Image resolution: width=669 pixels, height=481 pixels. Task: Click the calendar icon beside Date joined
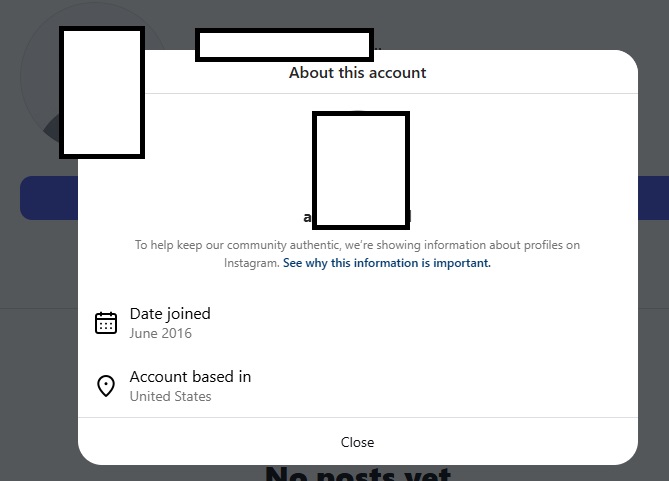[x=106, y=323]
